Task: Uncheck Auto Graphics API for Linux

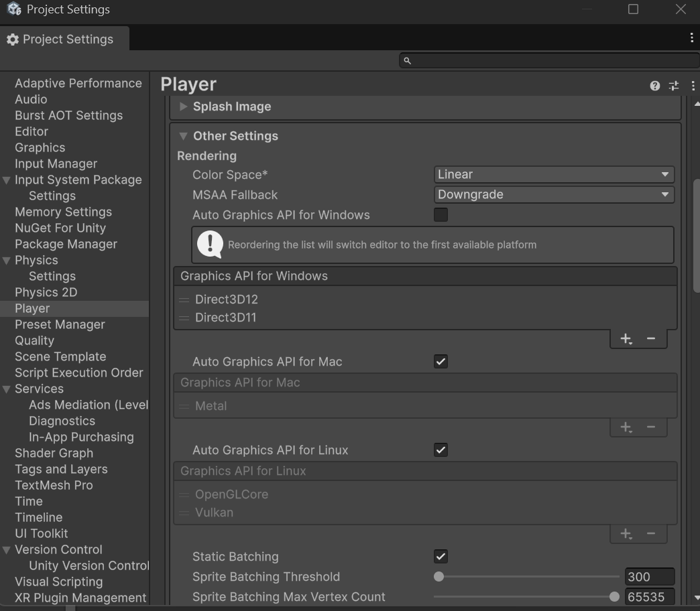Action: [x=441, y=450]
